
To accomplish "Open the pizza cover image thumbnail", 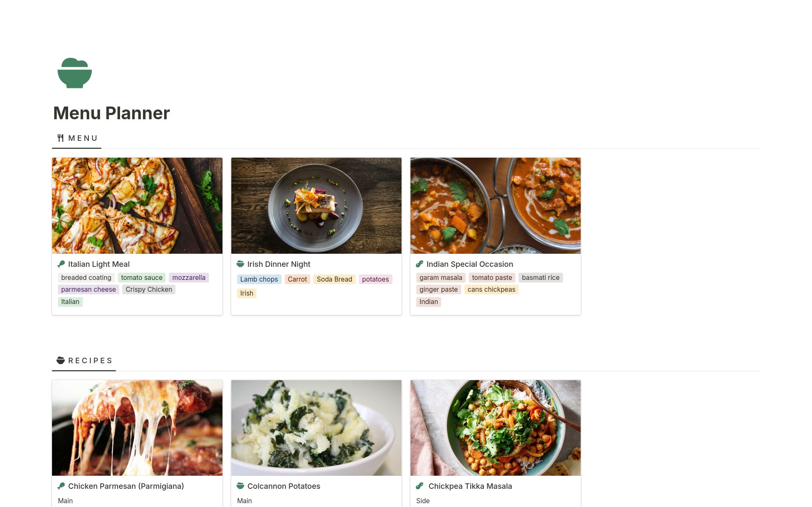I will click(137, 206).
